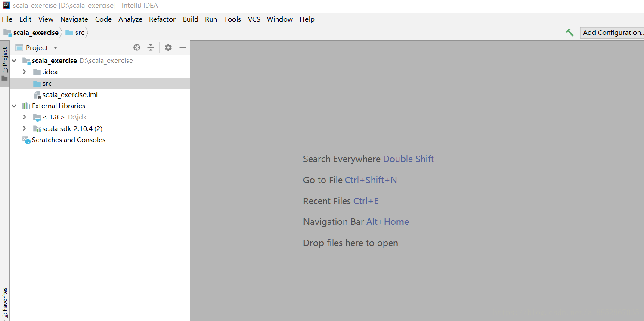
Task: Open the Analyze menu
Action: [x=130, y=19]
